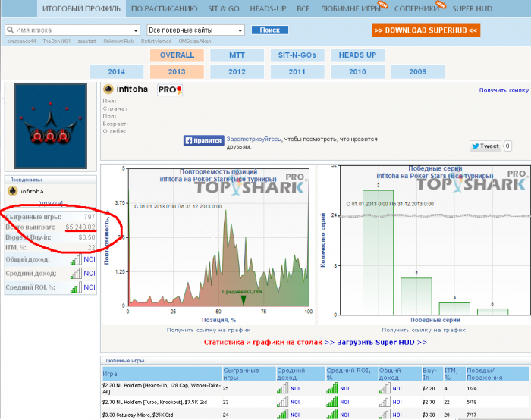Screen dimensions: 531x420
Task: Choose year 2011
Action: tap(297, 72)
